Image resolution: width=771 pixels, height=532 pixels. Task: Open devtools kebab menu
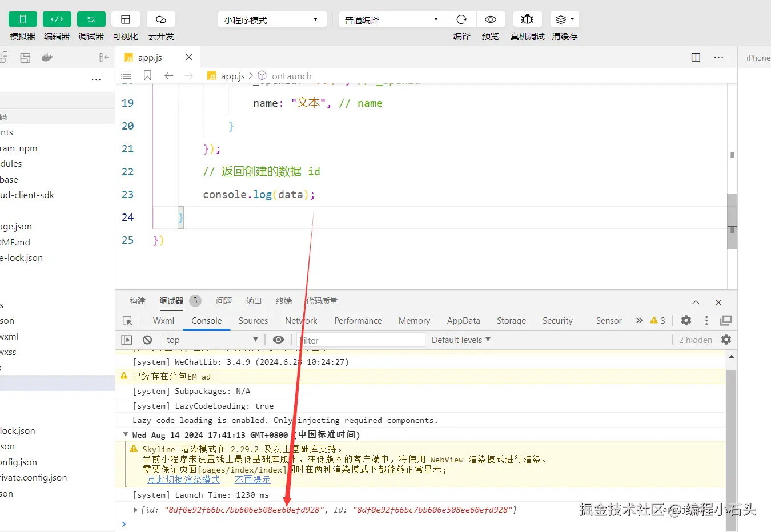coord(706,321)
